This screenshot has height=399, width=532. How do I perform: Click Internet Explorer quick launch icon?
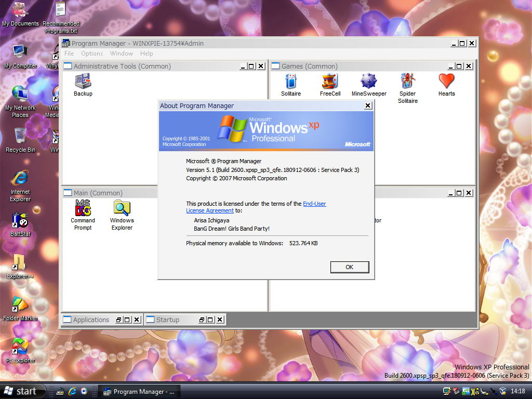pos(72,391)
